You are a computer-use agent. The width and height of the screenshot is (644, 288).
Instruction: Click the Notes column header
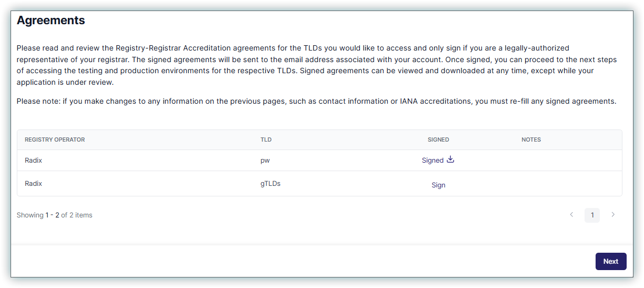click(531, 140)
